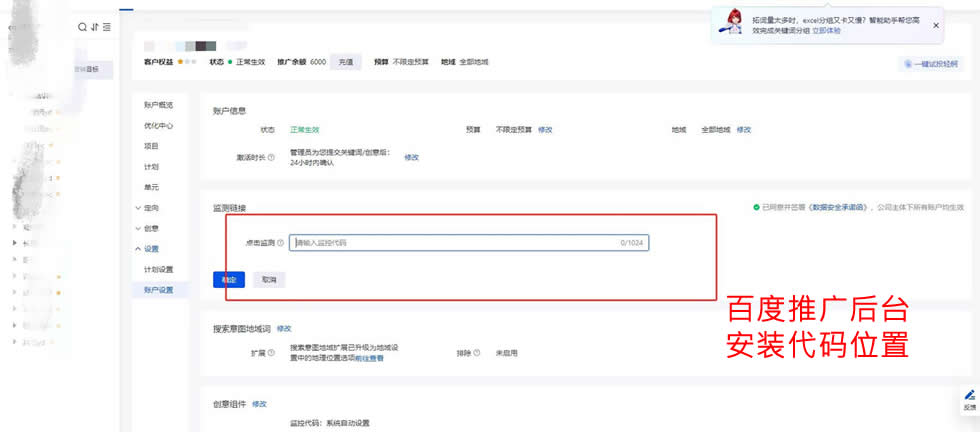The height and width of the screenshot is (432, 980).
Task: Open the 反馈 feedback pen icon
Action: point(969,396)
